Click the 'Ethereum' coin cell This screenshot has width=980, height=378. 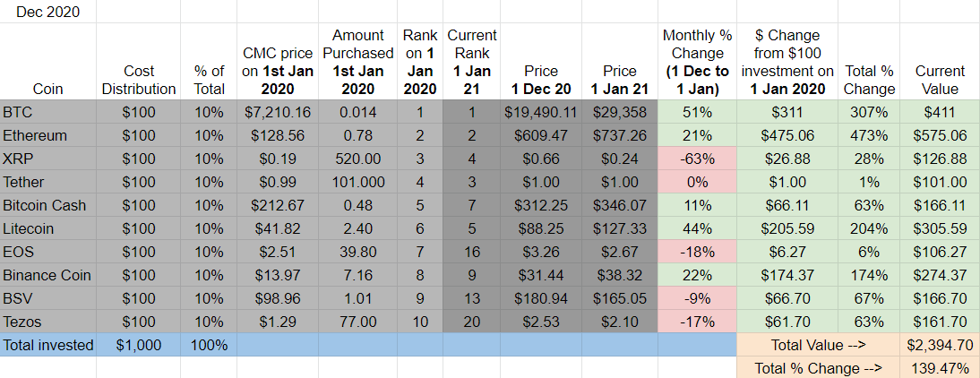(x=48, y=135)
